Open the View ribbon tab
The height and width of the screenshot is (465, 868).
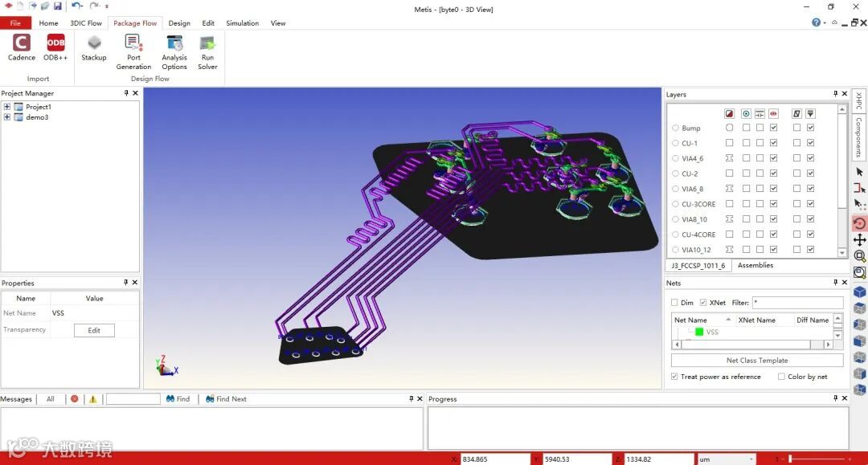coord(278,23)
